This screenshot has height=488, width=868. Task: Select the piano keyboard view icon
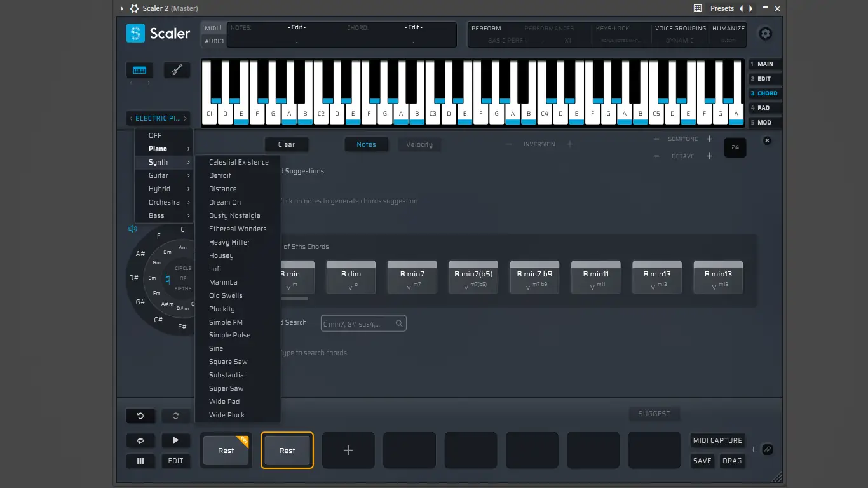point(139,70)
